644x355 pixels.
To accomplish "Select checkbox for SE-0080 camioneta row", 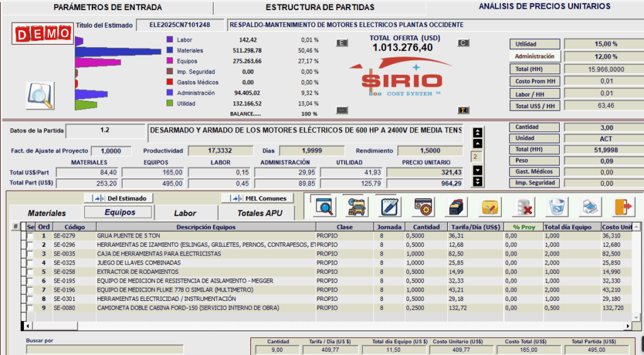I will coord(30,308).
